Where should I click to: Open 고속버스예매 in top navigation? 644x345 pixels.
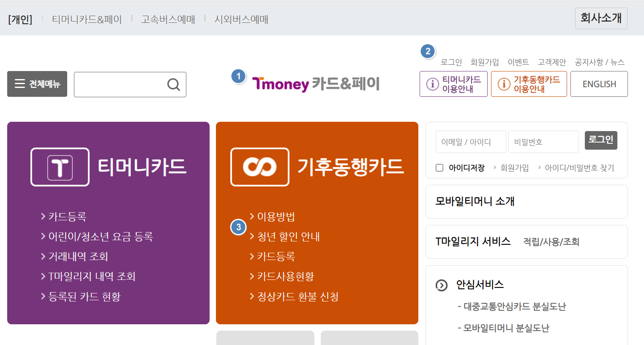[168, 19]
